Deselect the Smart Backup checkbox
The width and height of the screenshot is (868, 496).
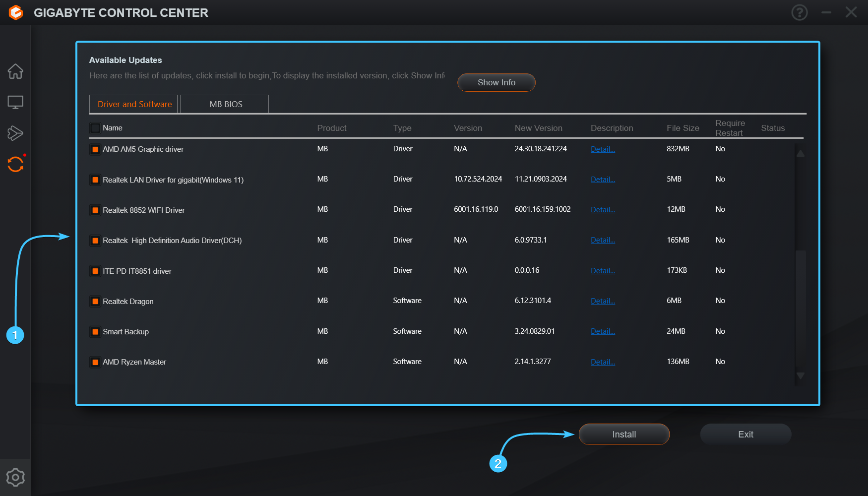tap(95, 331)
